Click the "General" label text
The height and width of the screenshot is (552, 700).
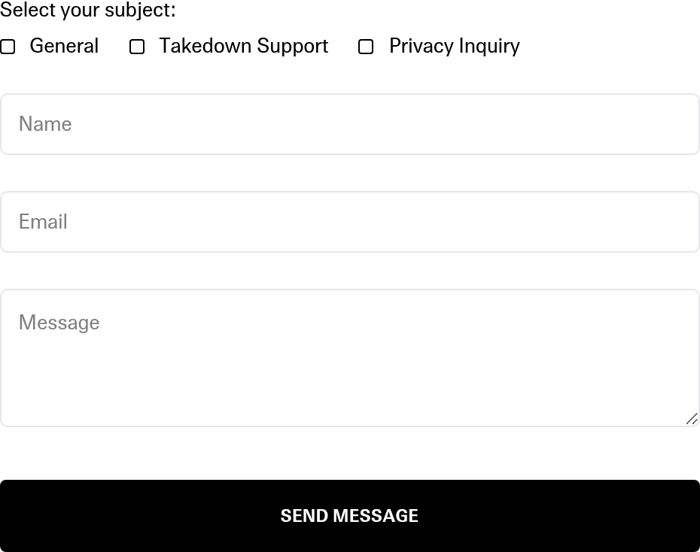(x=64, y=46)
